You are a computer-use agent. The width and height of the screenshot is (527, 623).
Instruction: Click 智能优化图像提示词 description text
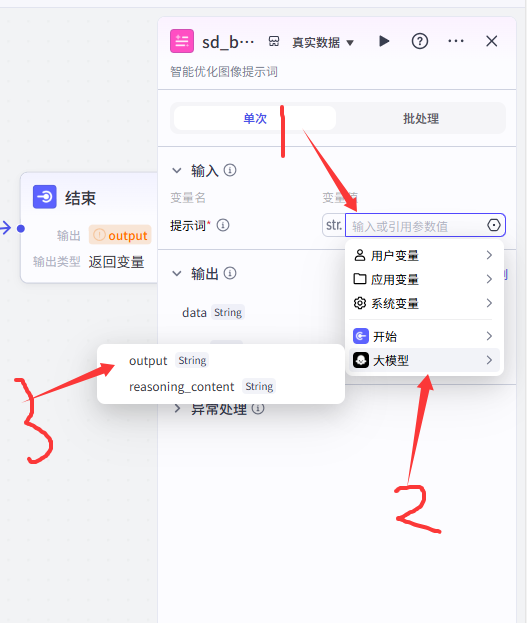click(224, 72)
